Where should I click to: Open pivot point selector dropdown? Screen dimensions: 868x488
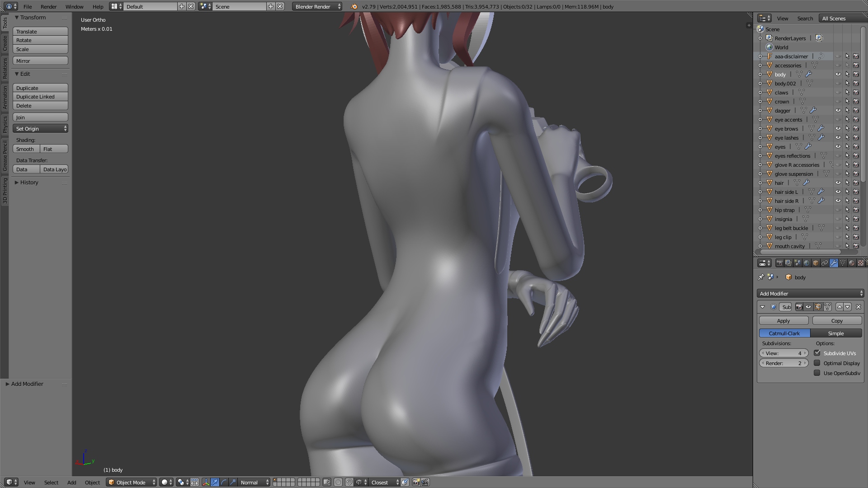point(184,482)
